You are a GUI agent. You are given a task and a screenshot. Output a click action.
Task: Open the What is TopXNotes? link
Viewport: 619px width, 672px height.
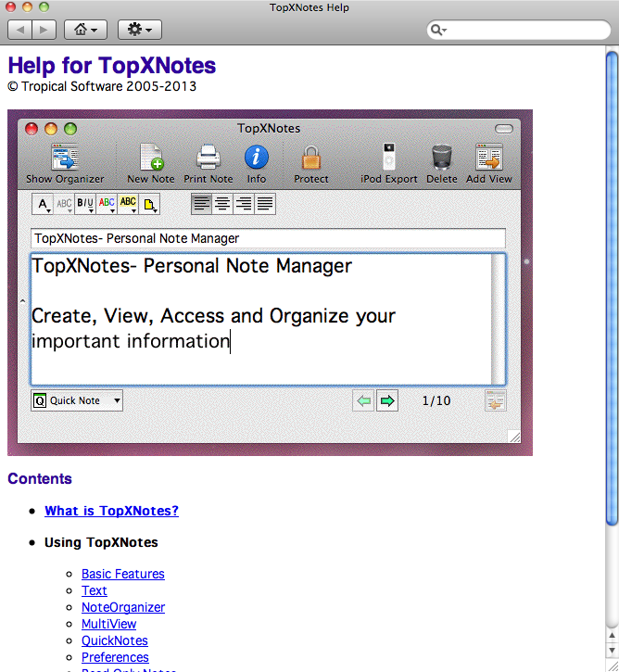coord(111,511)
